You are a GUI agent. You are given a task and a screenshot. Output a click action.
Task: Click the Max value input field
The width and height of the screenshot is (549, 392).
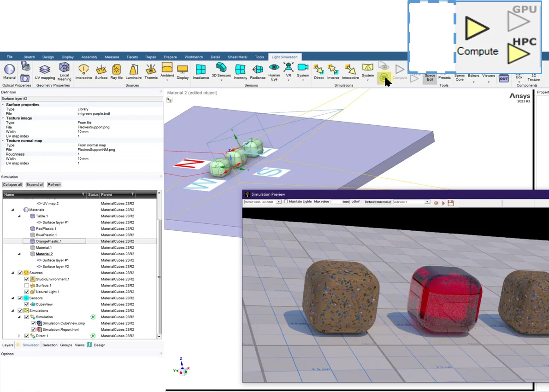[341, 202]
